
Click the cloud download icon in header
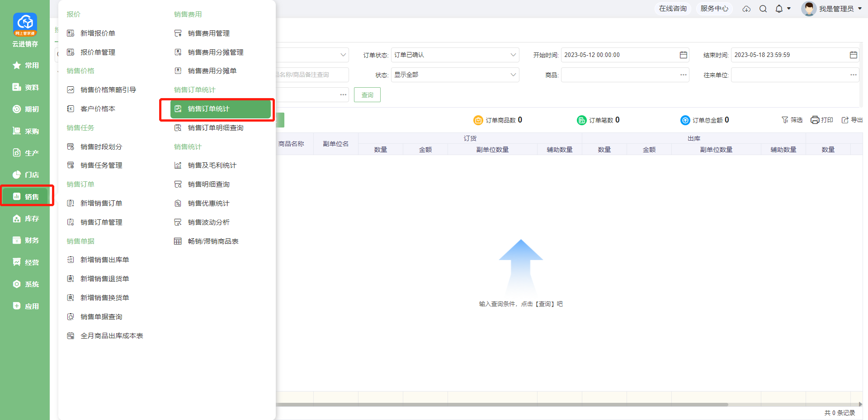pyautogui.click(x=746, y=9)
